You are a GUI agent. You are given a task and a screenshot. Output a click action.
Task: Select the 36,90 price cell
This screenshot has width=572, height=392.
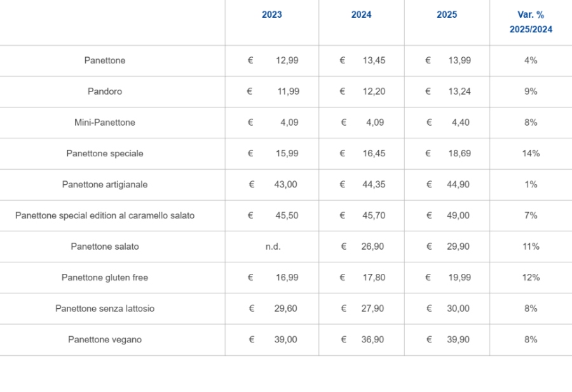pyautogui.click(x=373, y=340)
